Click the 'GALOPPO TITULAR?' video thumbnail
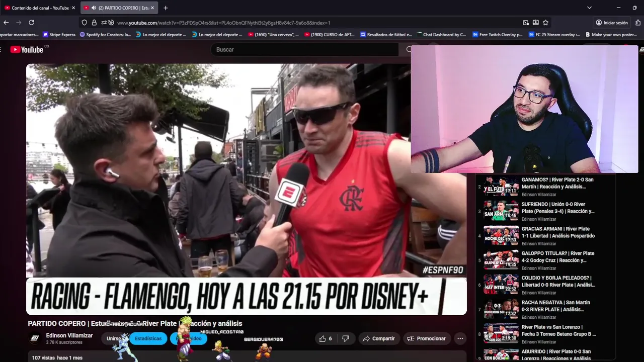Viewport: 644px width, 362px height. click(x=501, y=259)
